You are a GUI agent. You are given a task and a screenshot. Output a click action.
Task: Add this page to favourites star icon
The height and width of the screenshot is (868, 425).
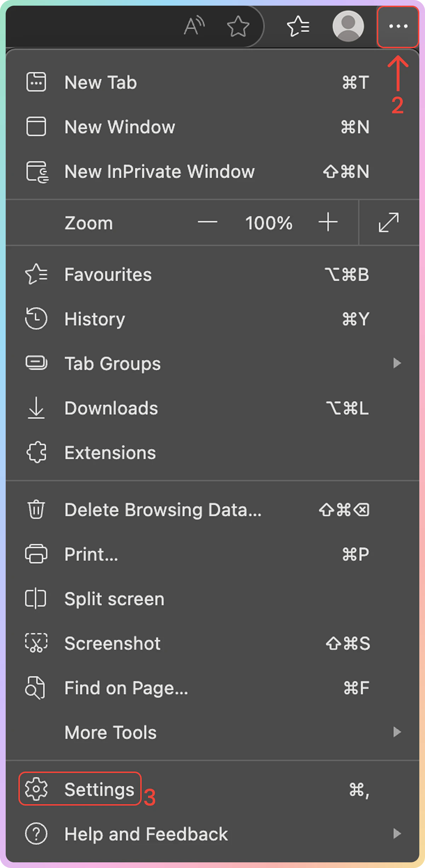click(238, 26)
